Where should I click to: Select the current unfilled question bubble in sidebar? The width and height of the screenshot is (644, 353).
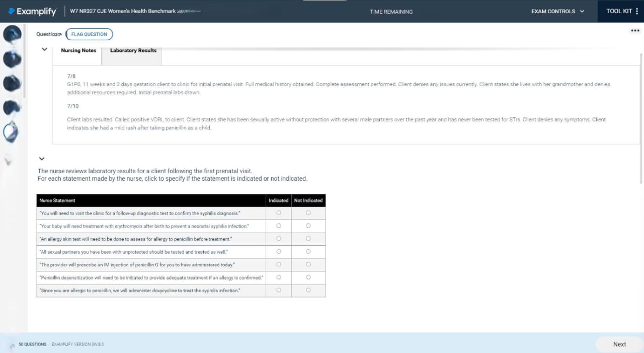click(11, 132)
